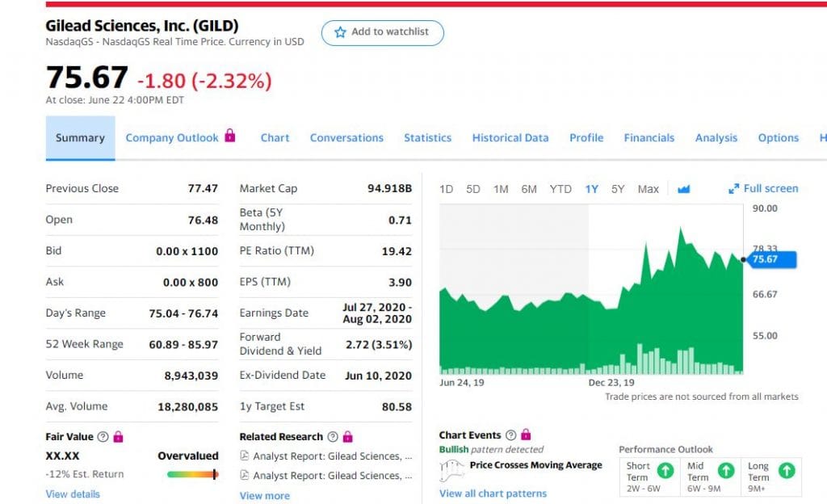827x504 pixels.
Task: Click the Beta (5Y Monthly) value 0.71
Action: [x=400, y=220]
